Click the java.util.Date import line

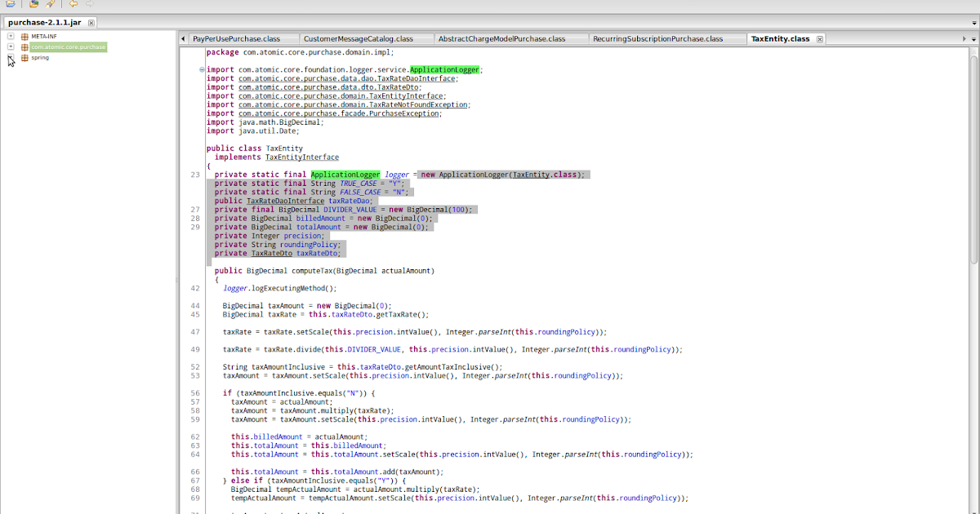[x=252, y=131]
